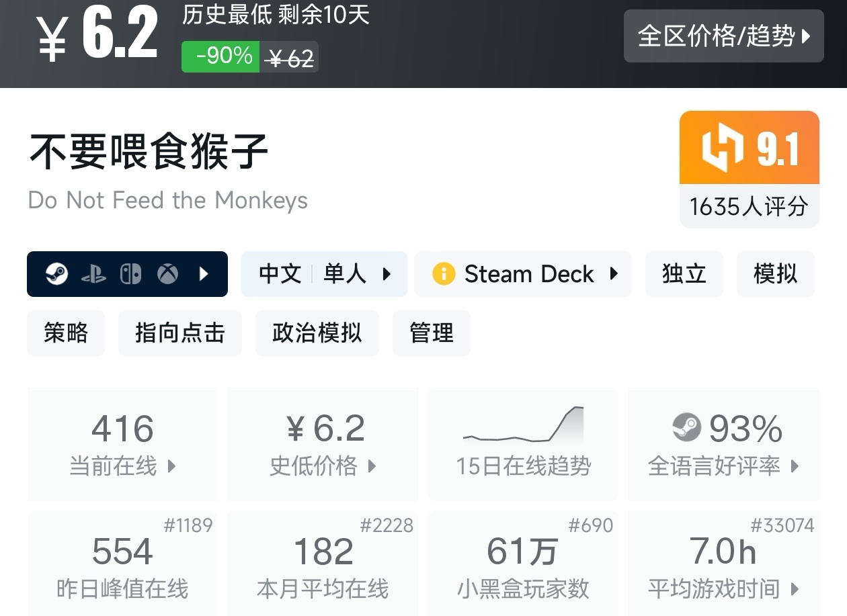The height and width of the screenshot is (616, 847).
Task: Select the 政治模拟 political sim tag
Action: [x=317, y=333]
